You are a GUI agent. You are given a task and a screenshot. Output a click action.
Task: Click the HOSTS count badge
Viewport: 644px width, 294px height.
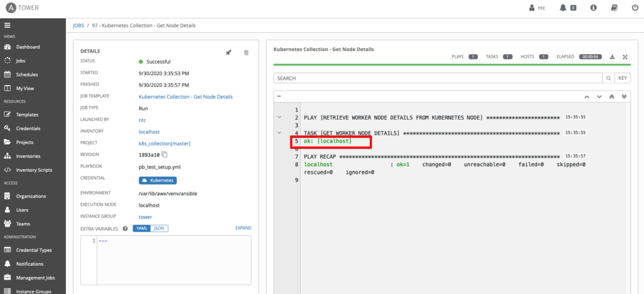tap(544, 57)
